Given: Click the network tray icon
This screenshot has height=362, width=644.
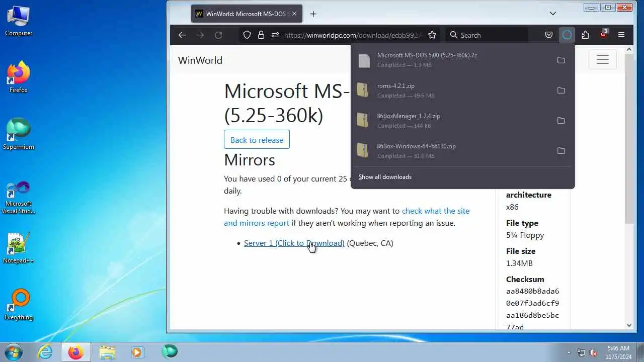Looking at the screenshot, I should tap(581, 352).
